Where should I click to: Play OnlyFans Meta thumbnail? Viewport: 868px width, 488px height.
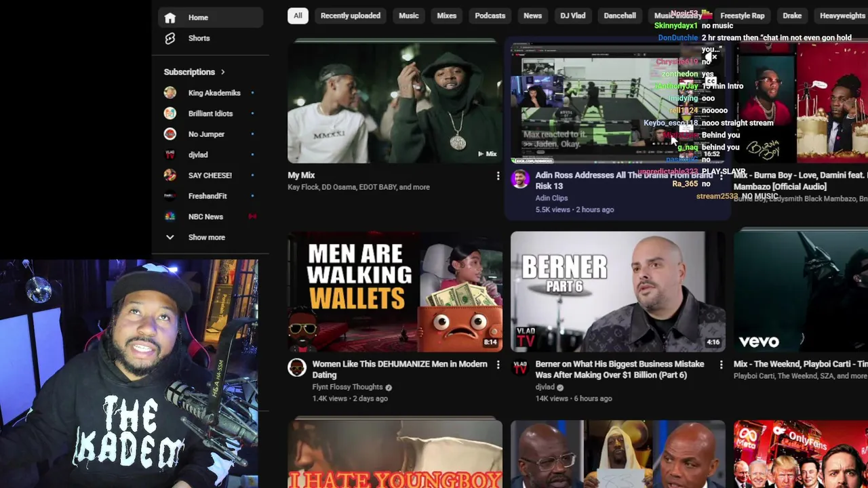click(801, 454)
